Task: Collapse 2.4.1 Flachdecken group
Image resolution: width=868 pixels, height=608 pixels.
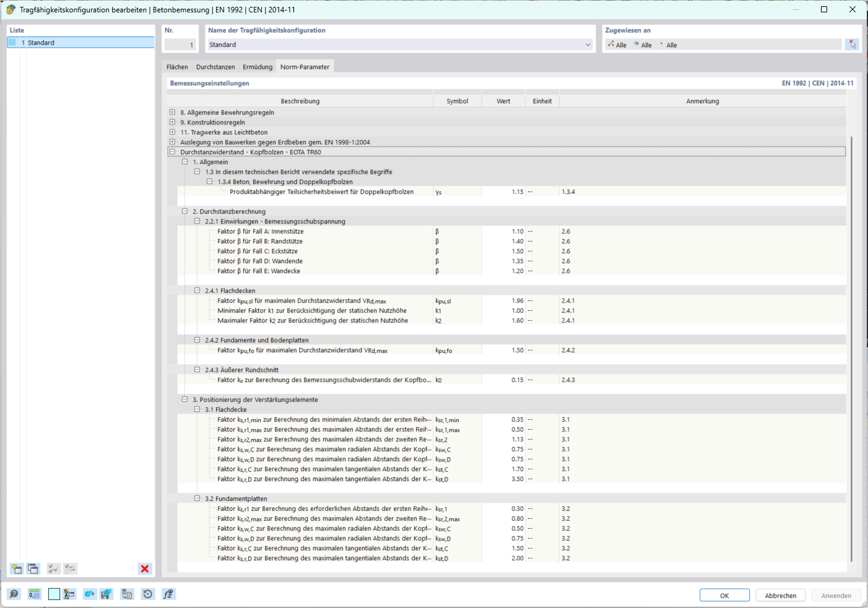Action: click(197, 290)
